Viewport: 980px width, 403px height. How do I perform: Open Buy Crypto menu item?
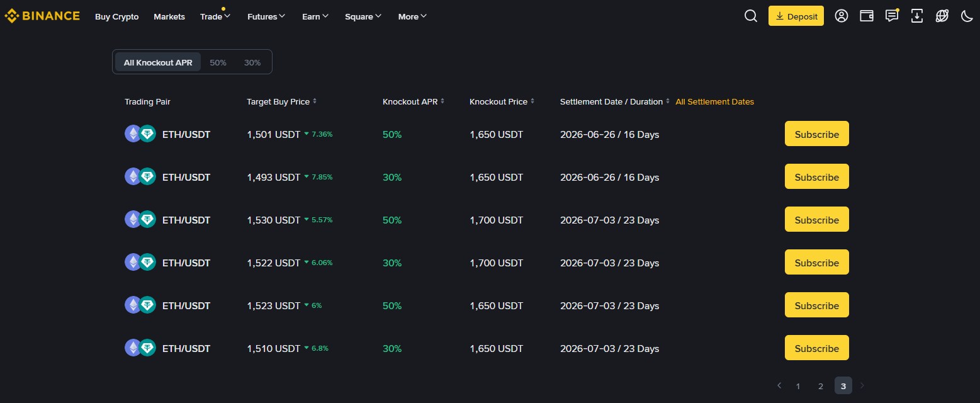click(x=117, y=17)
